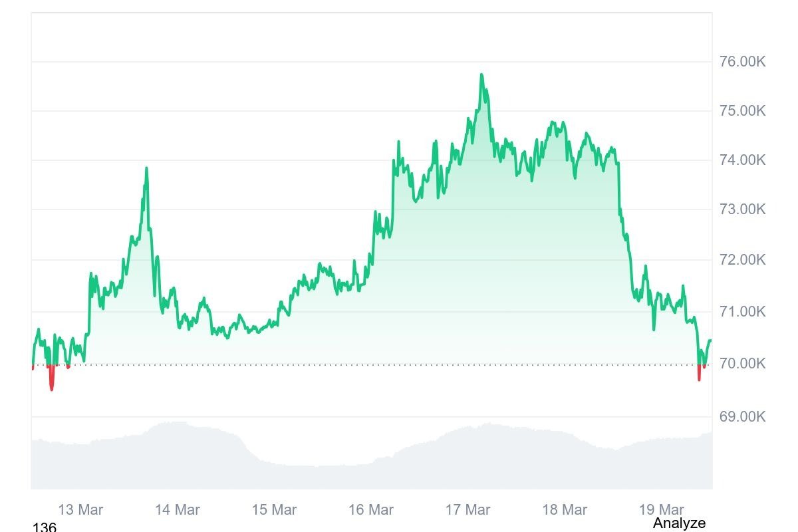
Task: Select the 74.00K price axis label
Action: click(742, 160)
